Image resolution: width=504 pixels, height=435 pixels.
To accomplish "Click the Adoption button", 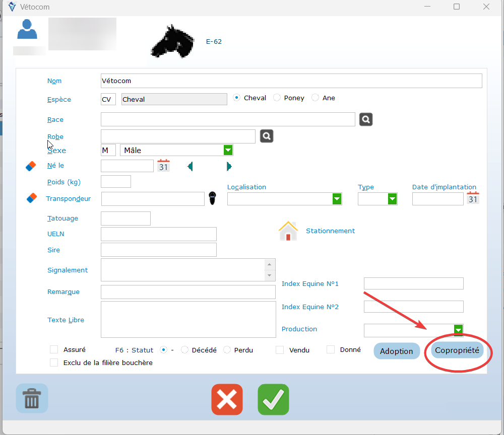I will coord(396,351).
